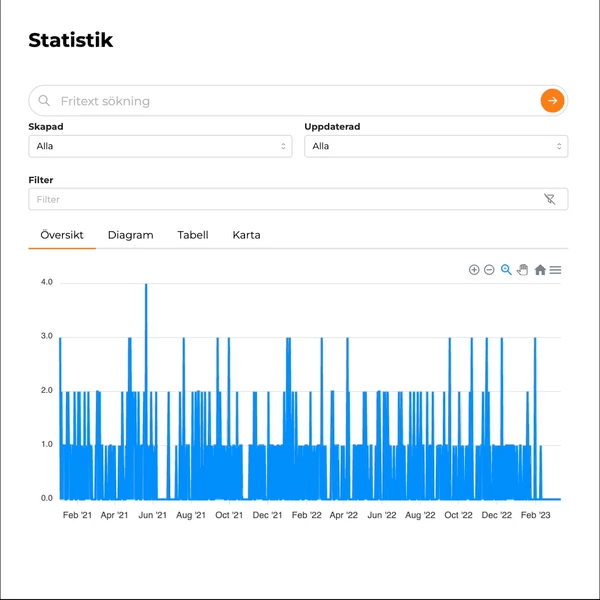The image size is (600, 600).
Task: Click the Aug '21 x-axis label
Action: tap(191, 515)
